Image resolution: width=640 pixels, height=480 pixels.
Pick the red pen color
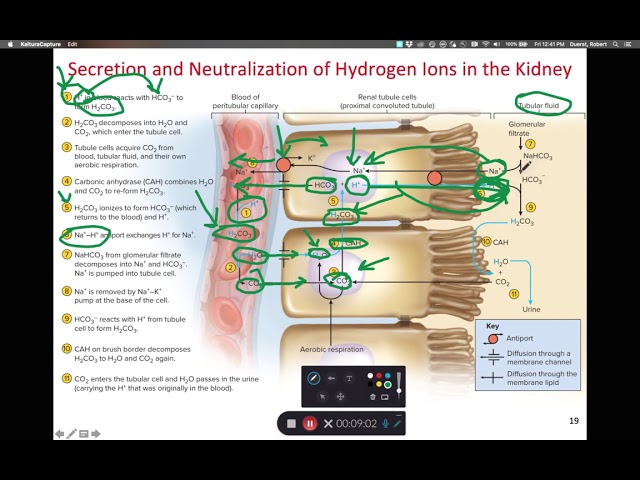(379, 376)
